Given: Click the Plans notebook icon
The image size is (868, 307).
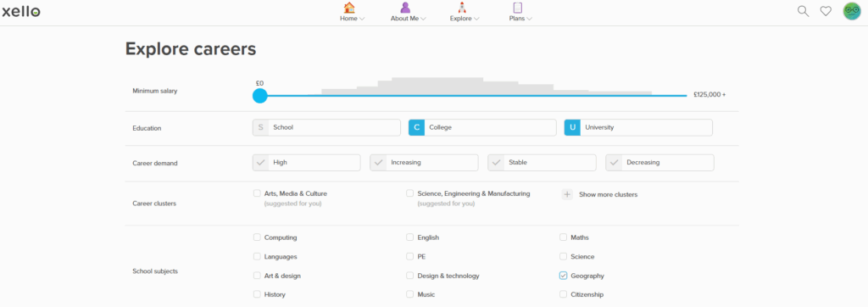Looking at the screenshot, I should click(518, 8).
